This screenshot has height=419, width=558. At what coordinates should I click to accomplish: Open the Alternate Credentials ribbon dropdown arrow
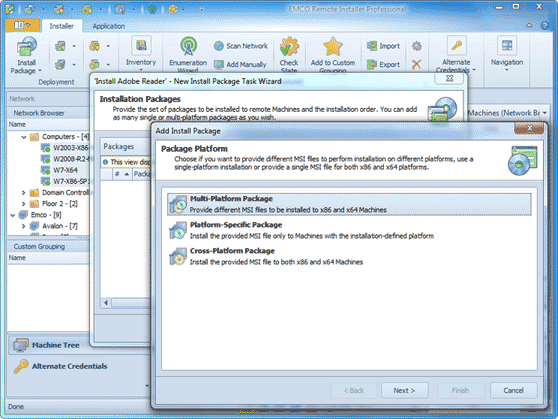coord(474,69)
